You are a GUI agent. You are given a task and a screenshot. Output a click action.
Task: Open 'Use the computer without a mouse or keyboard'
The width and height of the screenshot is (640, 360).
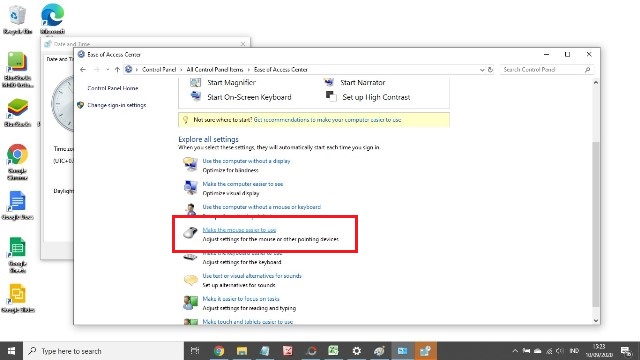[262, 207]
